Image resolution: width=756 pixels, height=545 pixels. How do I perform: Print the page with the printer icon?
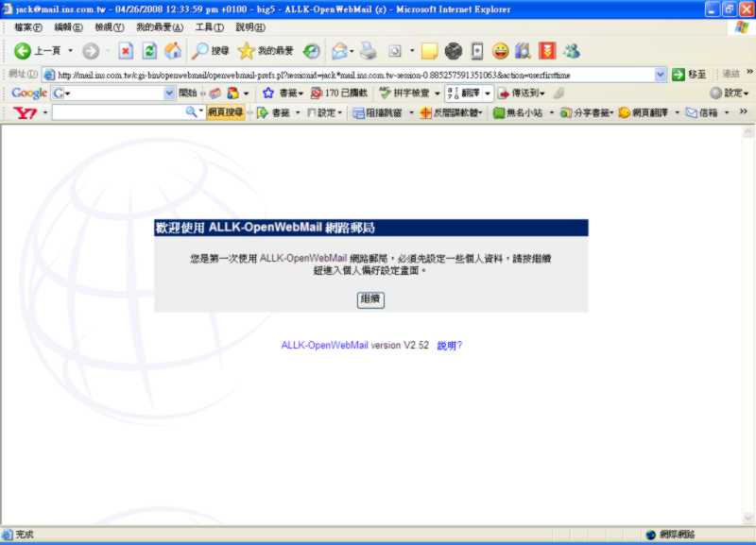click(x=369, y=51)
